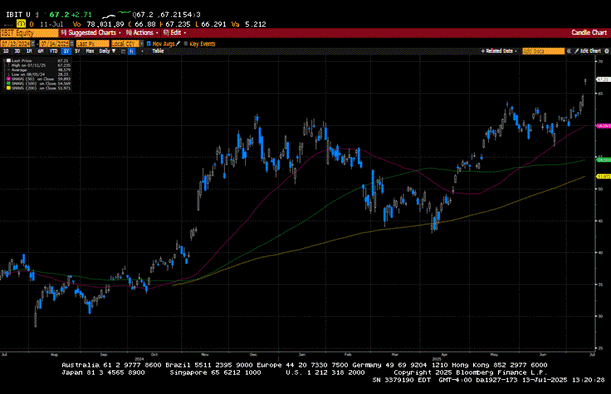Click the last price marker on the axis
This screenshot has width=611, height=394.
603,80
